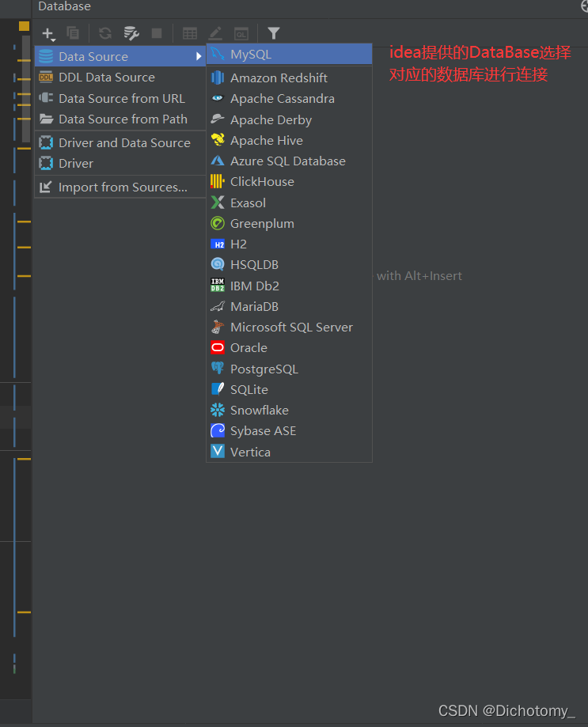Image resolution: width=588 pixels, height=727 pixels.
Task: Click the folder icon for Data Source from Path
Action: click(46, 119)
